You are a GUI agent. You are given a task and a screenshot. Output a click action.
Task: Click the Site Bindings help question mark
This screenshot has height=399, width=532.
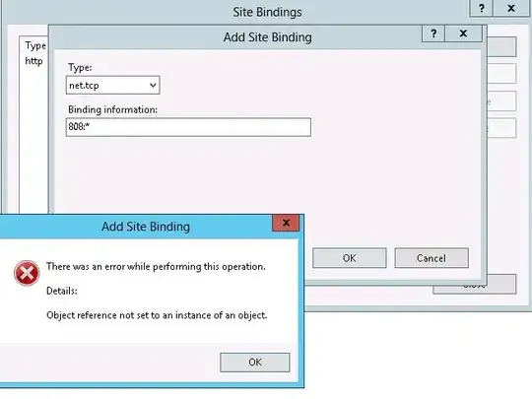(481, 8)
